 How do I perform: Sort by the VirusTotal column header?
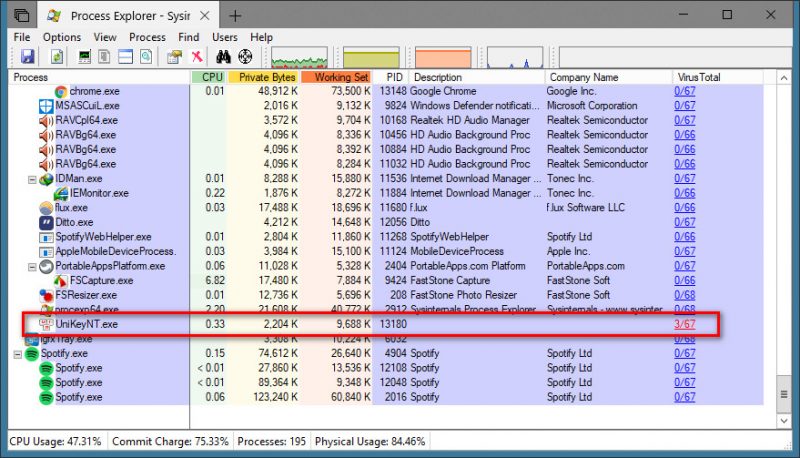(717, 77)
